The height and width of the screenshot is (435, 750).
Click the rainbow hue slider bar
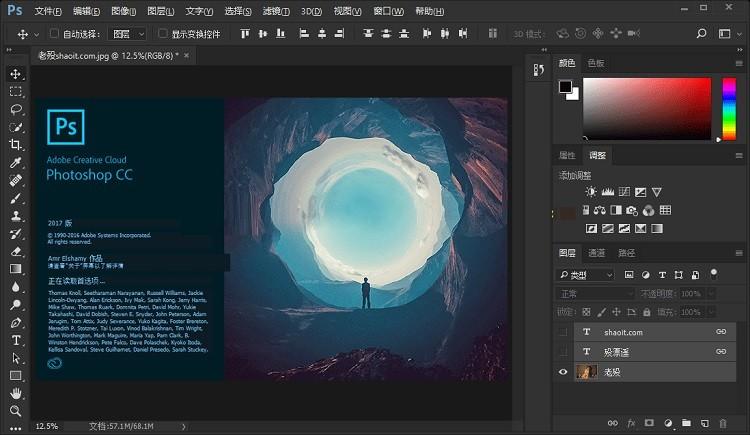point(729,109)
